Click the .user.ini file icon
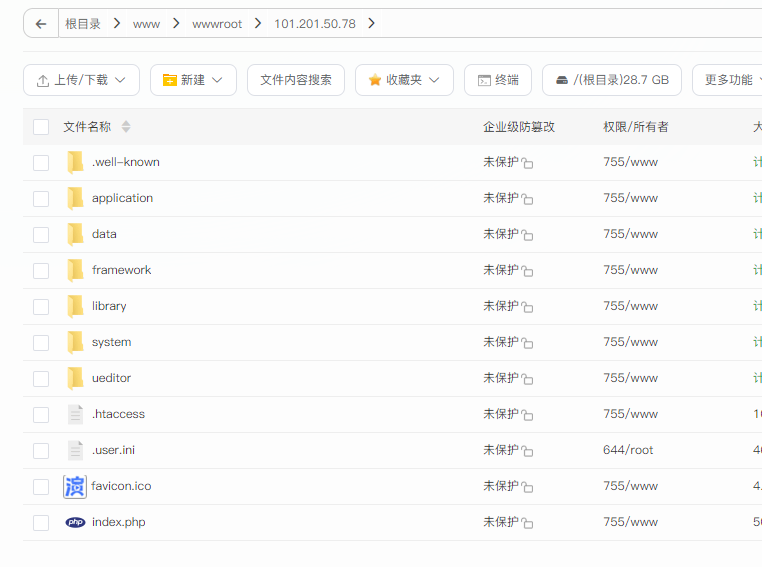 75,450
